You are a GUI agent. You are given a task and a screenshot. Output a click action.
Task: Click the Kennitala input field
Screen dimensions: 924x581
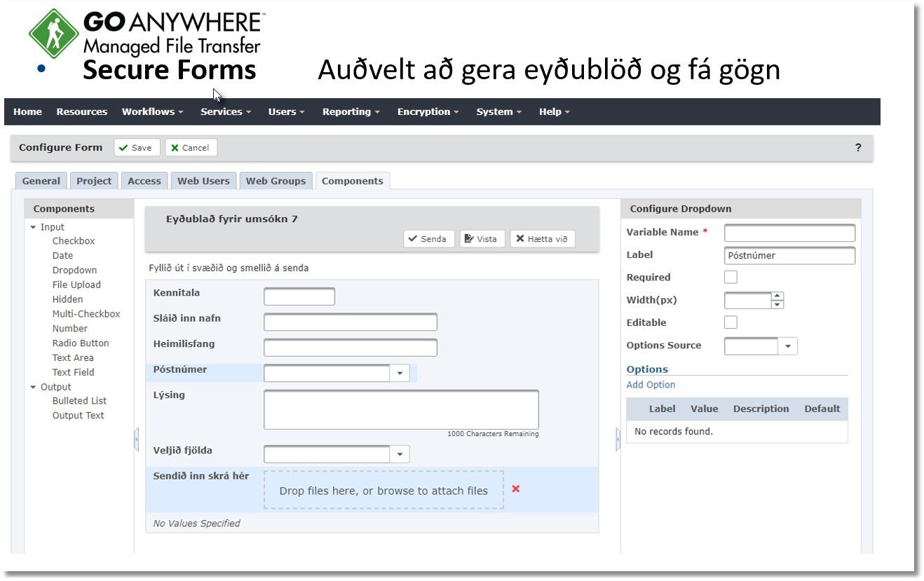[x=299, y=296]
